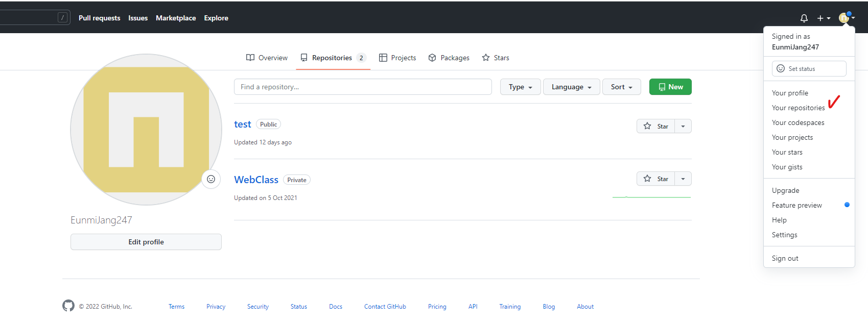The width and height of the screenshot is (868, 326).
Task: Click the Updated on 5 Oct 2021 text
Action: (x=266, y=198)
